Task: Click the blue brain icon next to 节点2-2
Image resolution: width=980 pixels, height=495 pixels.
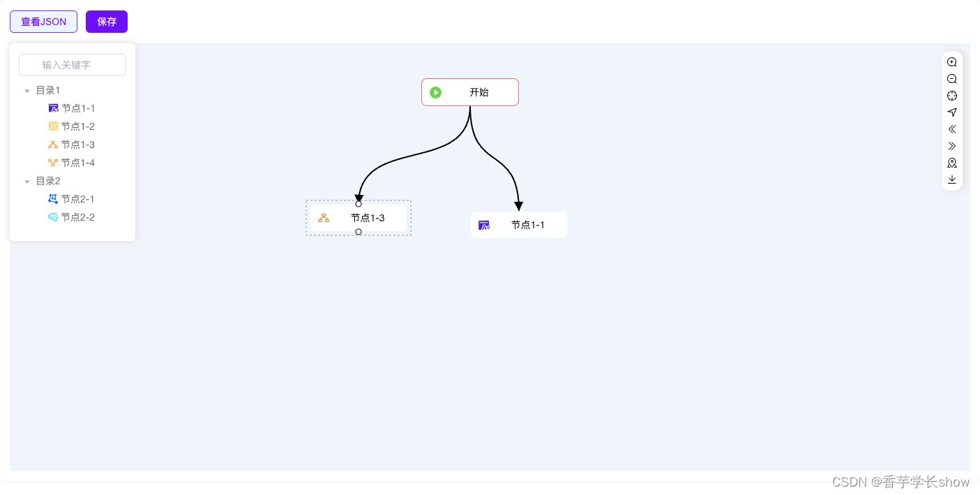Action: 54,217
